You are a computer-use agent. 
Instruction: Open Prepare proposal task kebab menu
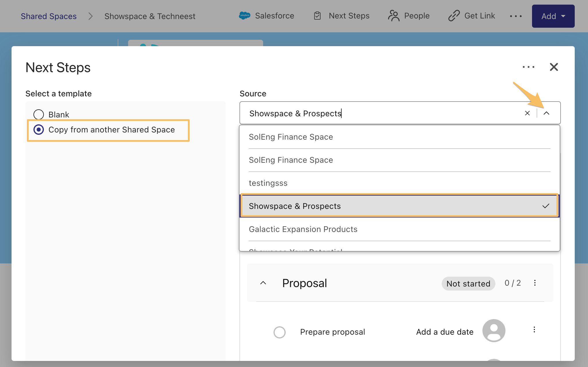point(534,329)
